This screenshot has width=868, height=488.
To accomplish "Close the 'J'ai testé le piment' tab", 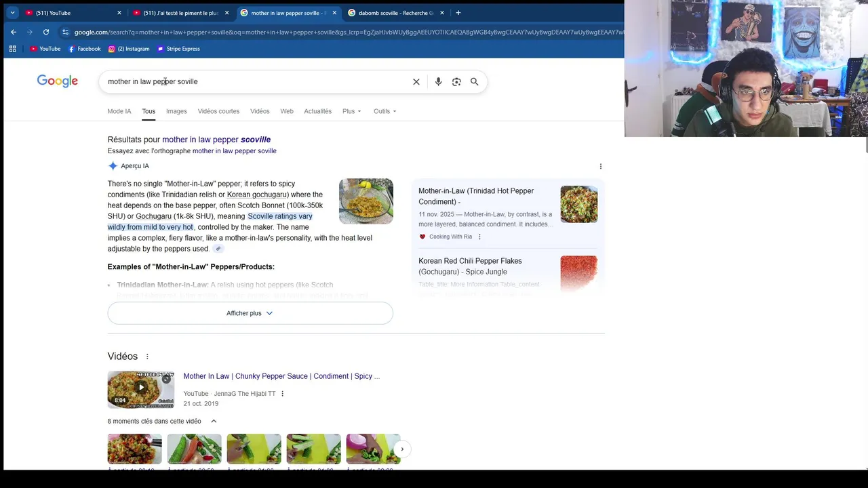I will pyautogui.click(x=226, y=13).
